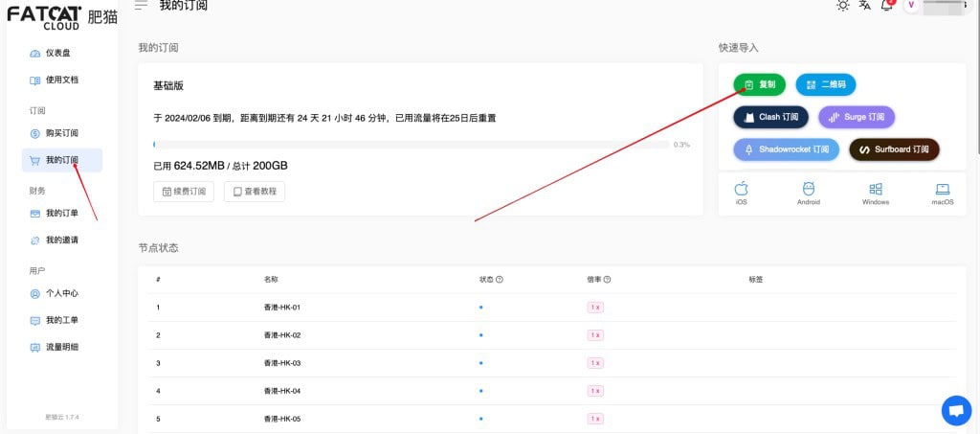Switch theme with the sun icon
Screen dimensions: 980x434
tap(843, 6)
